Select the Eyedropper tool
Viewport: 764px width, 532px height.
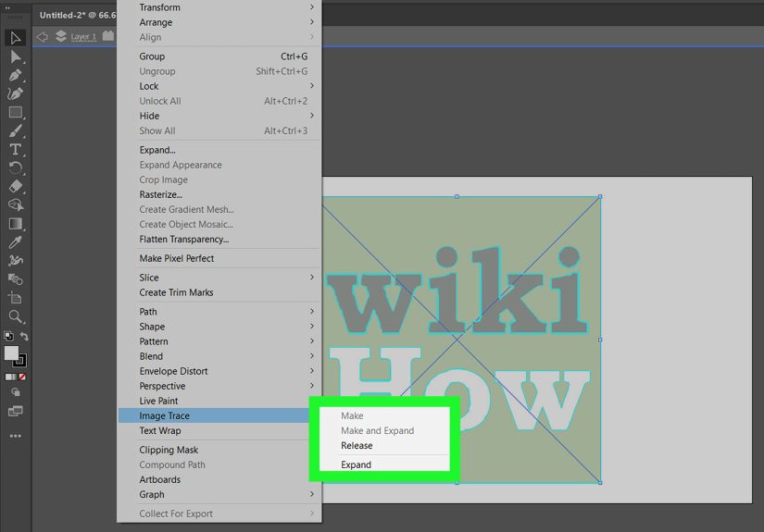[16, 241]
